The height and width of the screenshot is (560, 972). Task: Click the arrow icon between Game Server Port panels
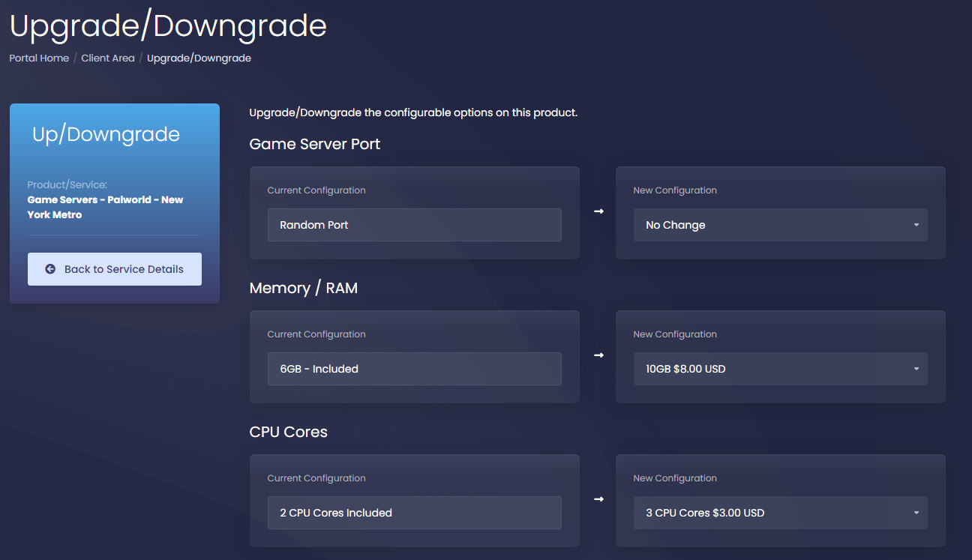[597, 213]
